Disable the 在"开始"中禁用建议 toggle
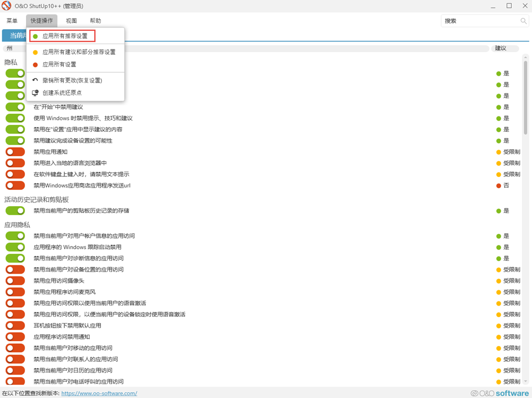 click(15, 107)
